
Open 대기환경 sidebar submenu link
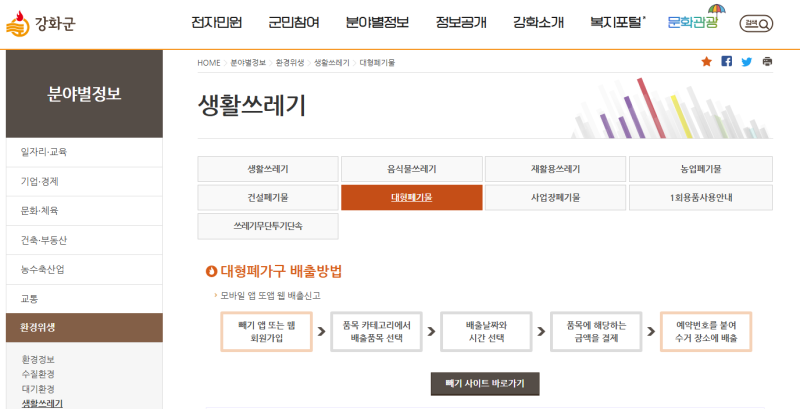pyautogui.click(x=38, y=389)
